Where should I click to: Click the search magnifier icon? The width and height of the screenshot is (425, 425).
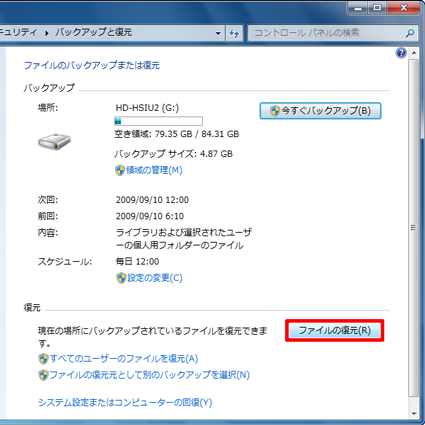pos(410,33)
